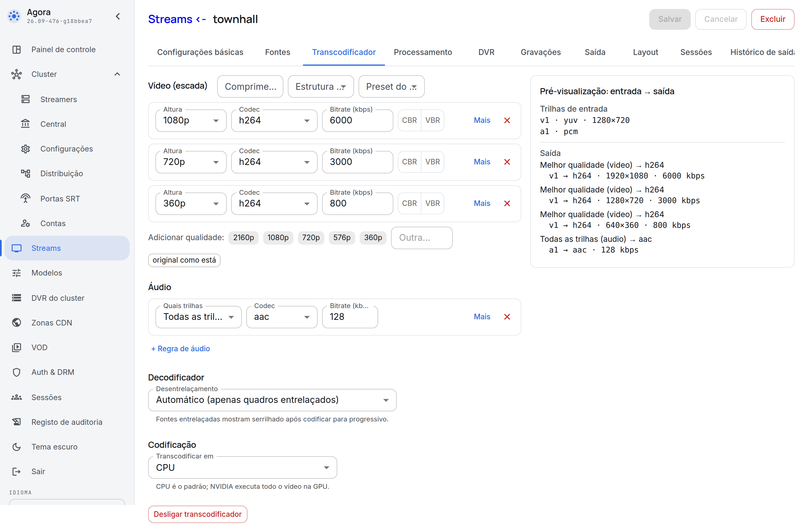Click the Excluir button
The width and height of the screenshot is (808, 532).
[772, 19]
